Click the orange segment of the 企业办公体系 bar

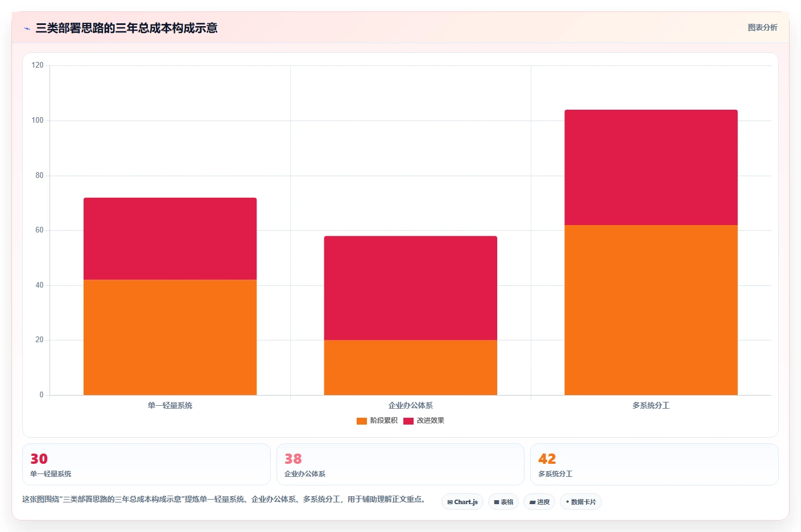pyautogui.click(x=411, y=368)
